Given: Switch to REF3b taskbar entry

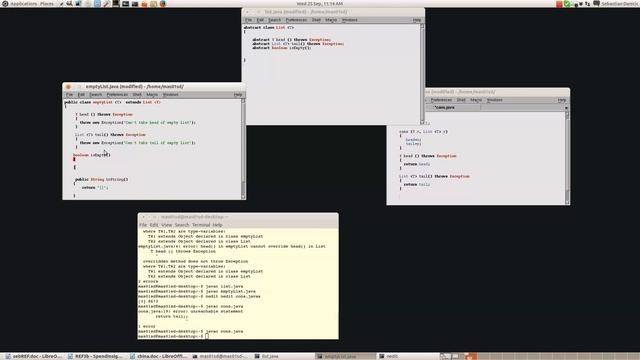Looking at the screenshot, I should pos(96,356).
